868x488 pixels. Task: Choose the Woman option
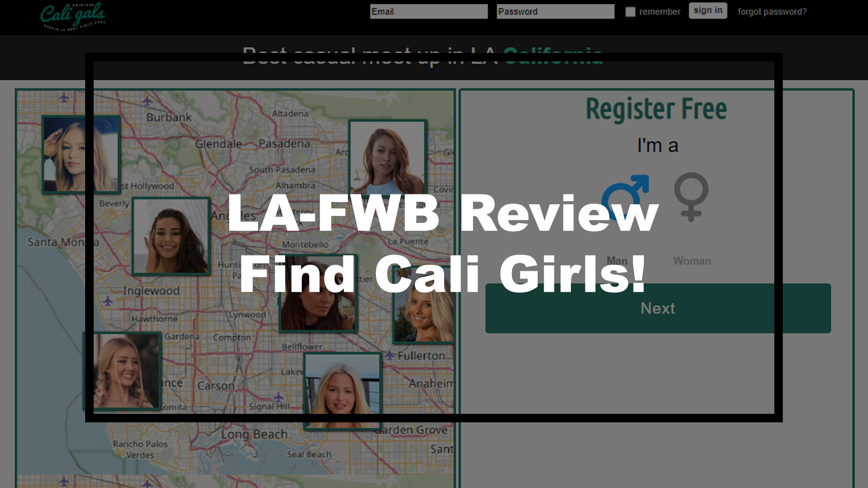pyautogui.click(x=692, y=261)
